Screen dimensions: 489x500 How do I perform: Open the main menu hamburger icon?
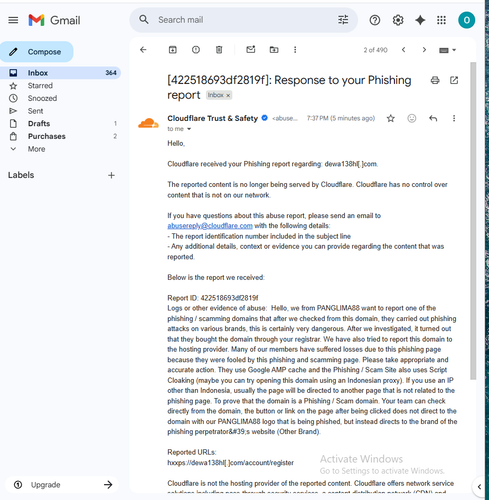coord(13,20)
